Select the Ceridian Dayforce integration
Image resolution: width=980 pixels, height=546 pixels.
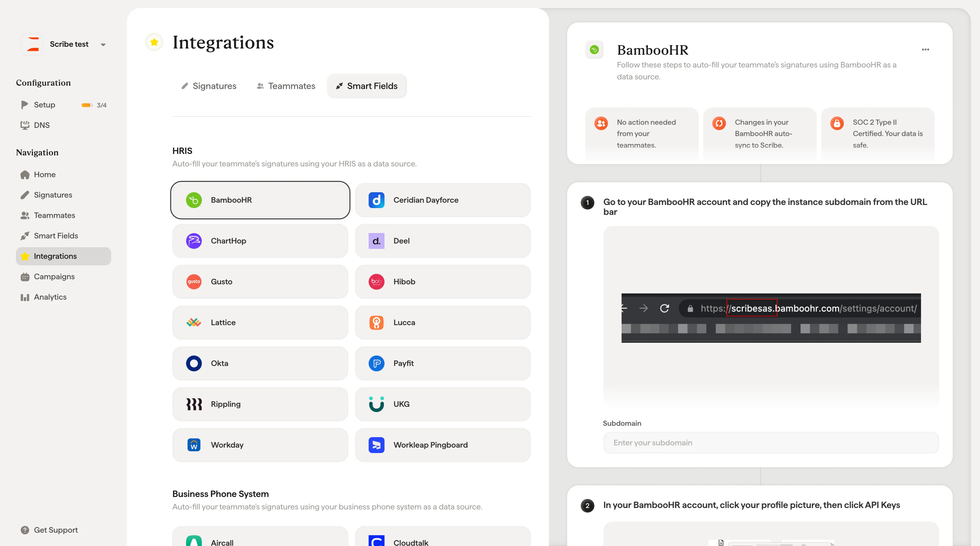pyautogui.click(x=442, y=200)
